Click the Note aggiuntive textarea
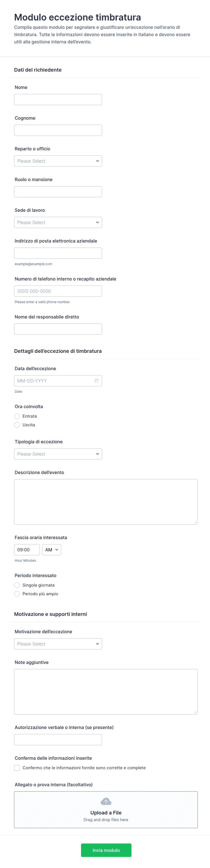The image size is (210, 868). [x=106, y=692]
